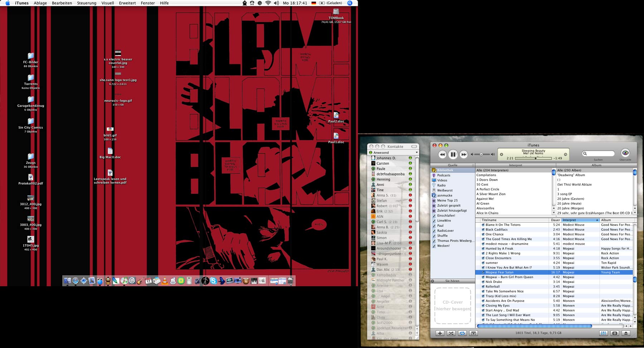Click the iTunes search field

coord(598,153)
